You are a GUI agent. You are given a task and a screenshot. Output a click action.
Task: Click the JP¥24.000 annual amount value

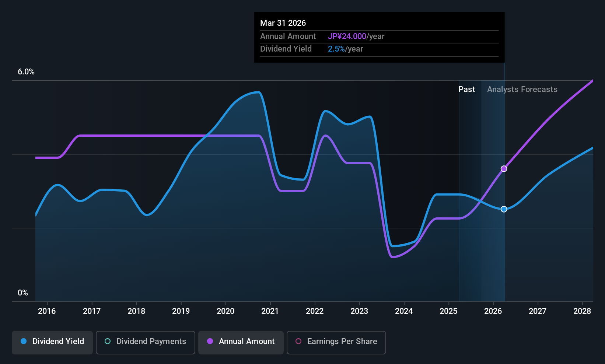coord(347,36)
